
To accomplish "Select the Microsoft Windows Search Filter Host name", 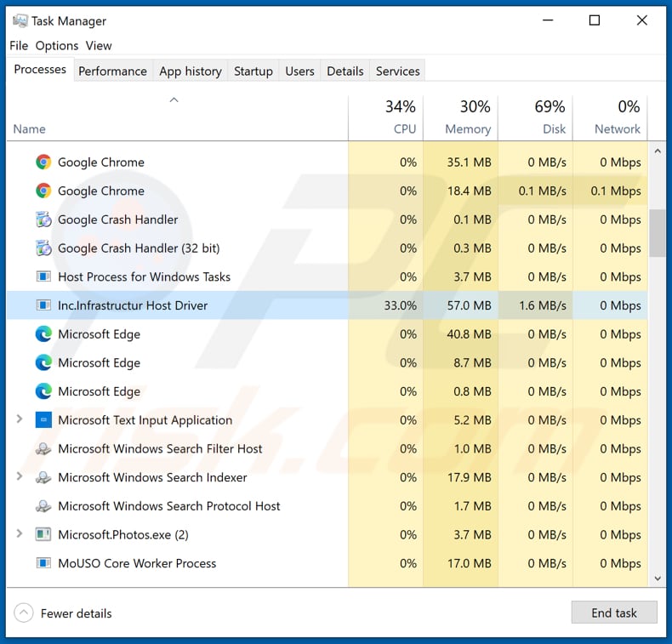I will point(160,448).
